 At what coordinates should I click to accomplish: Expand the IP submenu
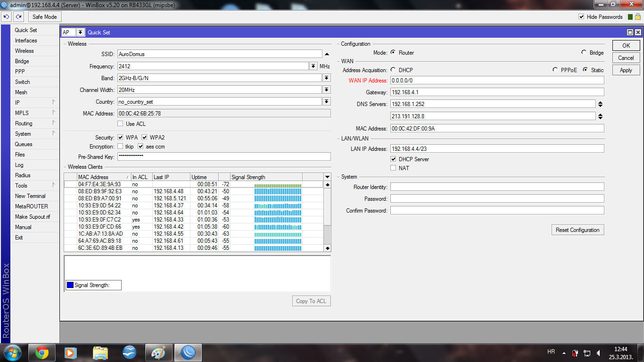[35, 103]
